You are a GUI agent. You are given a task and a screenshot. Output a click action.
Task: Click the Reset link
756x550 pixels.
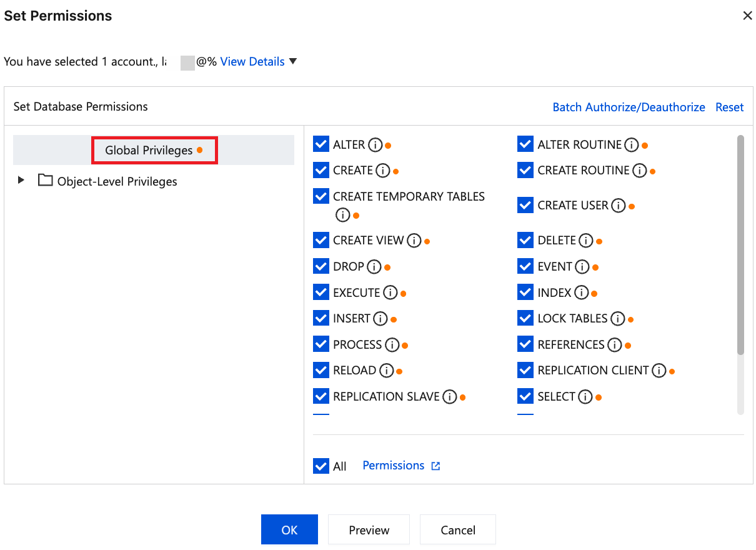[729, 107]
